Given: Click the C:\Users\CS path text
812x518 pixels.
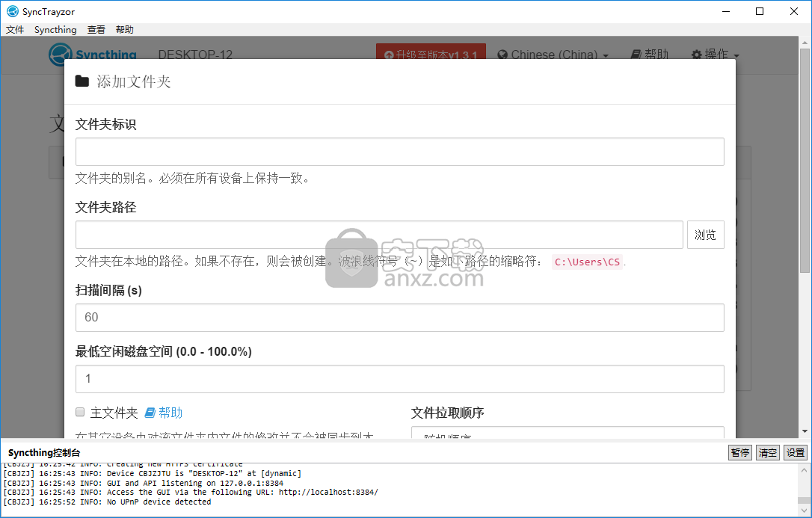Looking at the screenshot, I should (587, 262).
